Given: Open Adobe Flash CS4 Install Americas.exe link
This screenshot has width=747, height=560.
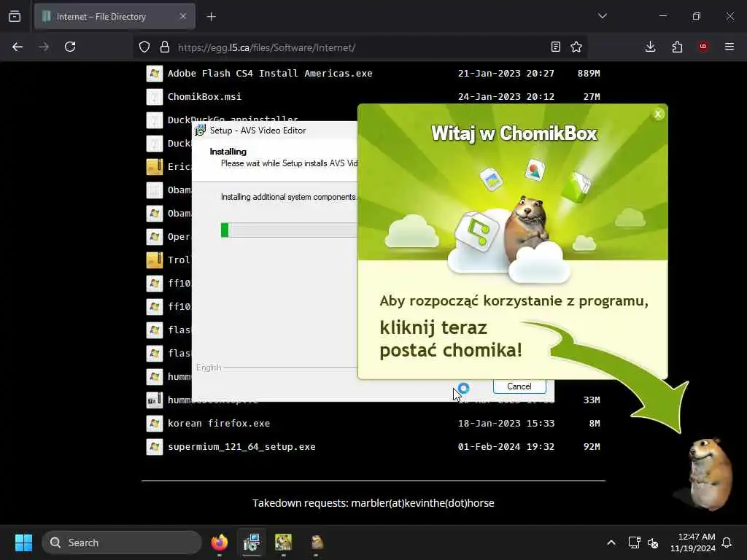Looking at the screenshot, I should (270, 74).
